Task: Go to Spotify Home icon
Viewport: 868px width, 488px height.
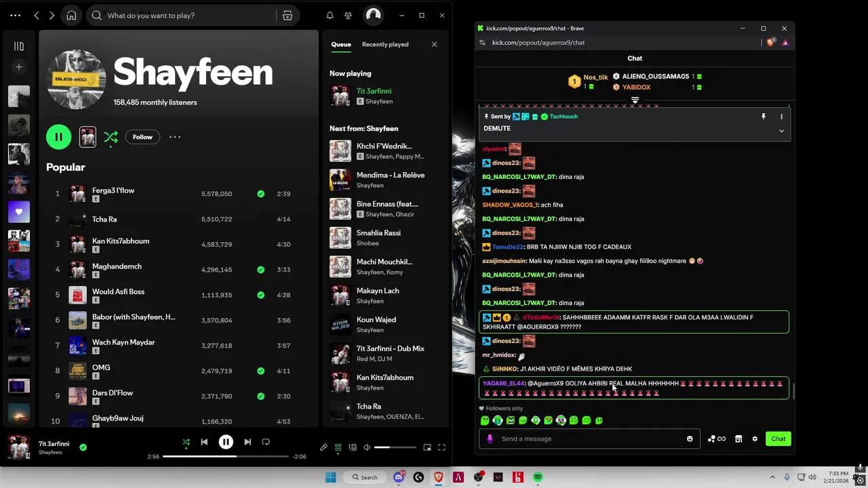Action: (x=71, y=15)
